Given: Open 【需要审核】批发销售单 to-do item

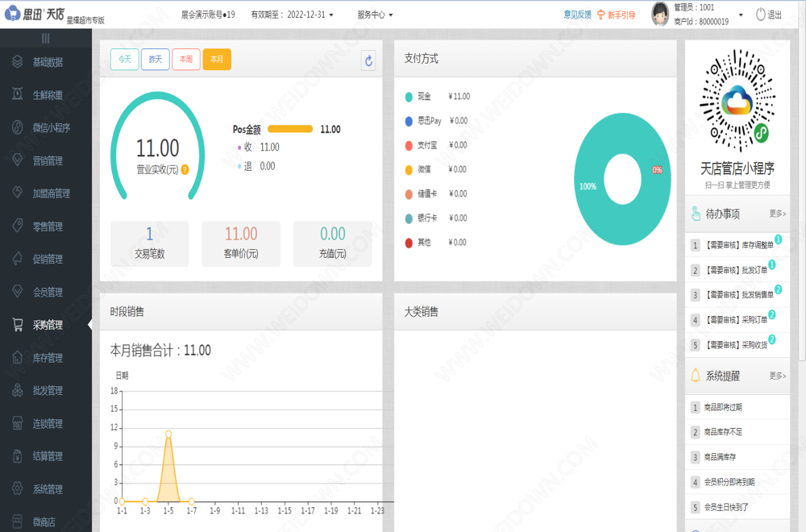Looking at the screenshot, I should pos(737,294).
